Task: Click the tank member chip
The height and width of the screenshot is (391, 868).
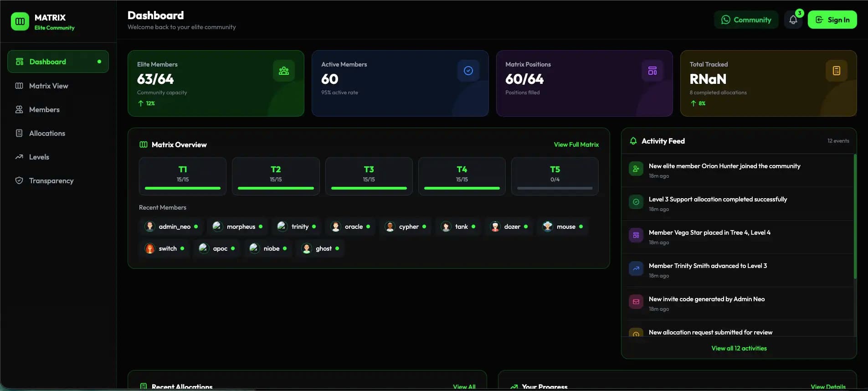Action: coord(458,226)
